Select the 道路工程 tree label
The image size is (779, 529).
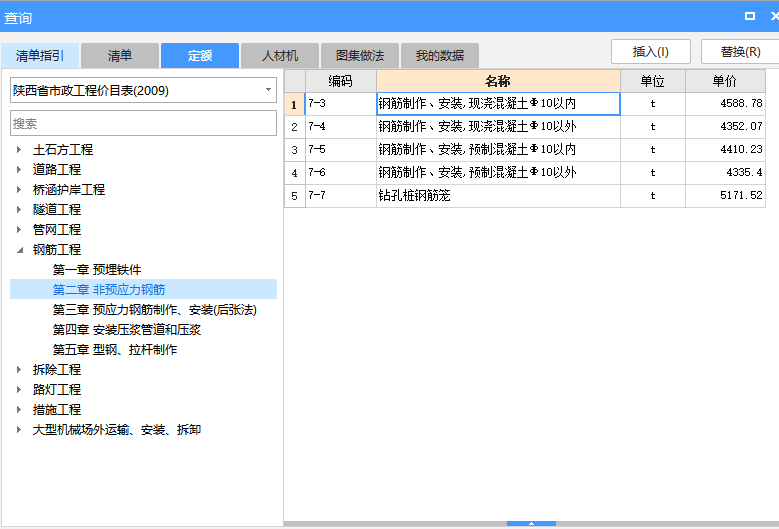57,169
